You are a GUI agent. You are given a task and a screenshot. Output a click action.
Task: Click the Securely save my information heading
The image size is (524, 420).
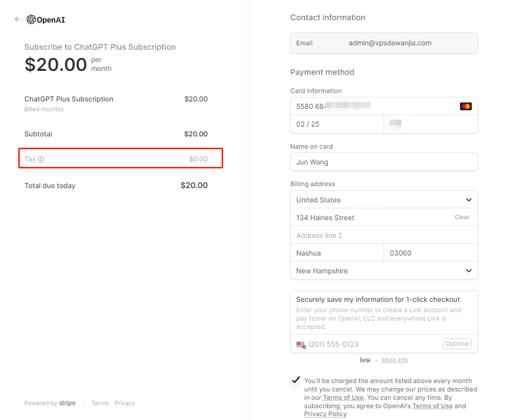[x=378, y=299]
